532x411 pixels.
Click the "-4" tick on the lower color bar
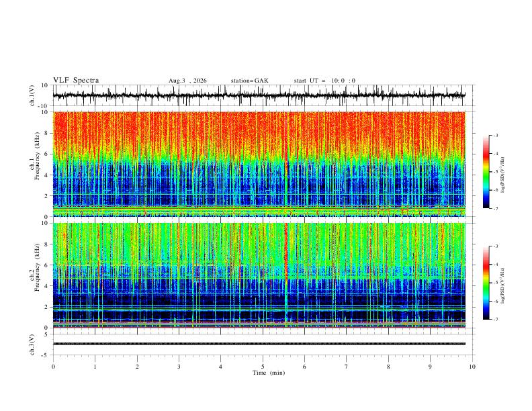495,265
